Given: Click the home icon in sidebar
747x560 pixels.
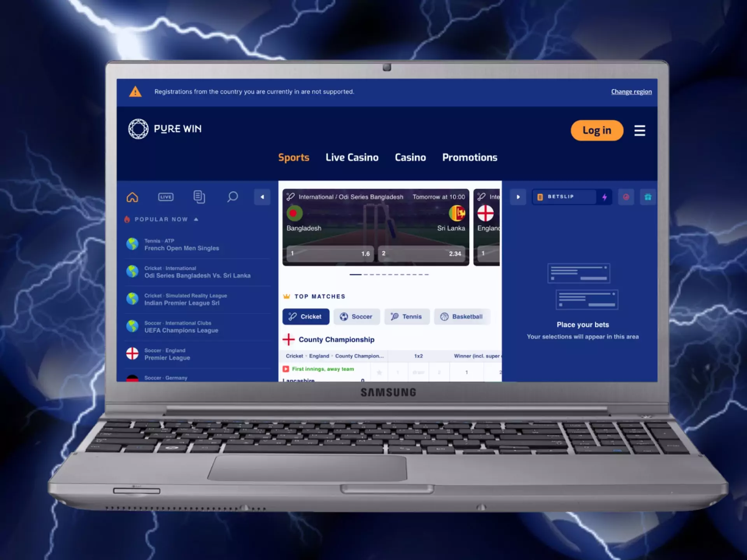Looking at the screenshot, I should click(x=132, y=197).
